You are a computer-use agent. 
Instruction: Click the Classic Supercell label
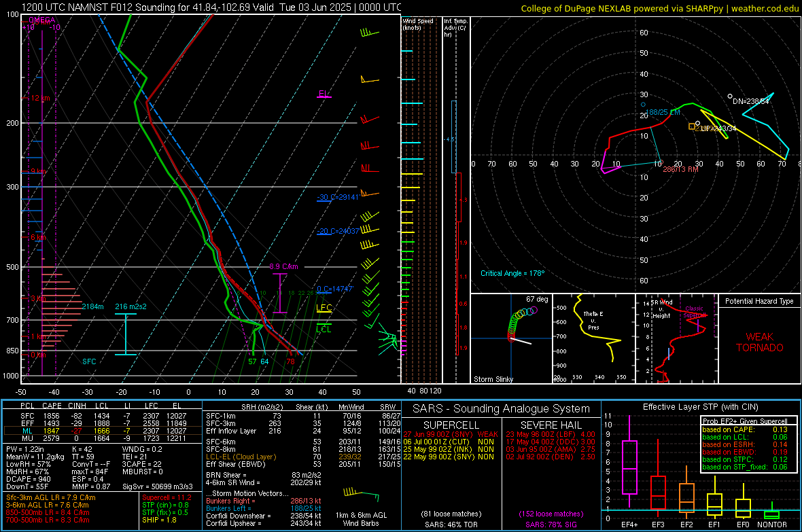pyautogui.click(x=695, y=312)
